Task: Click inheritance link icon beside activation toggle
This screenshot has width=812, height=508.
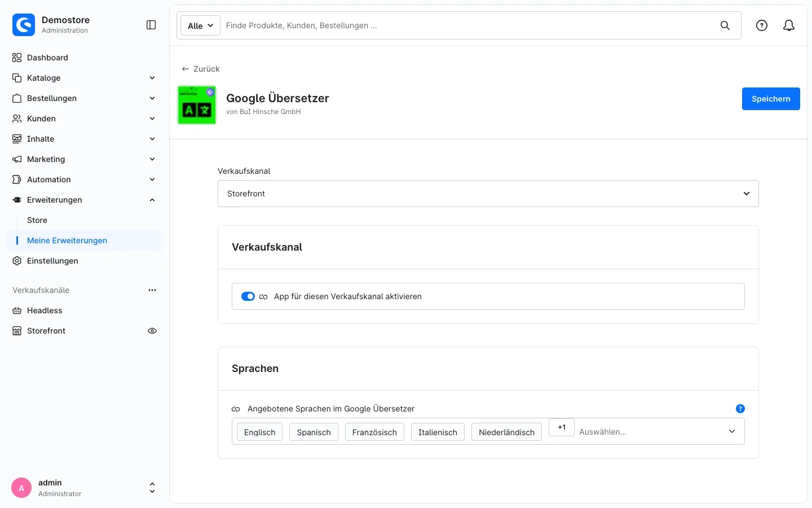Action: click(263, 297)
